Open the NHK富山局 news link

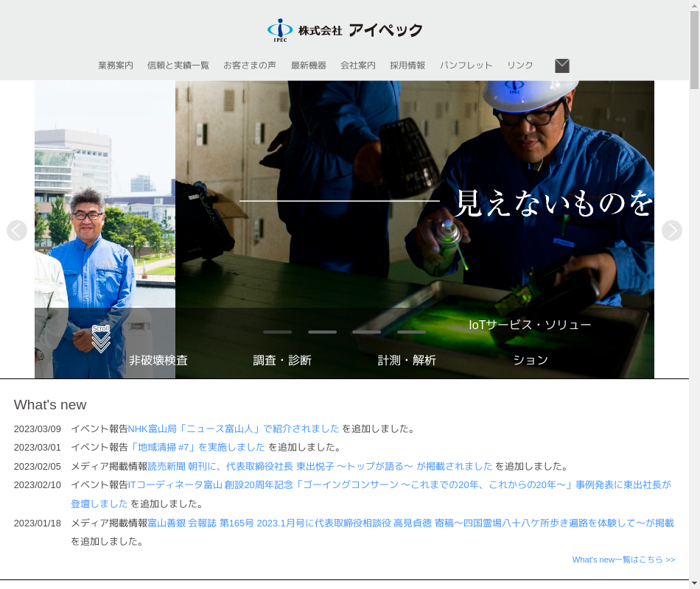tap(234, 428)
